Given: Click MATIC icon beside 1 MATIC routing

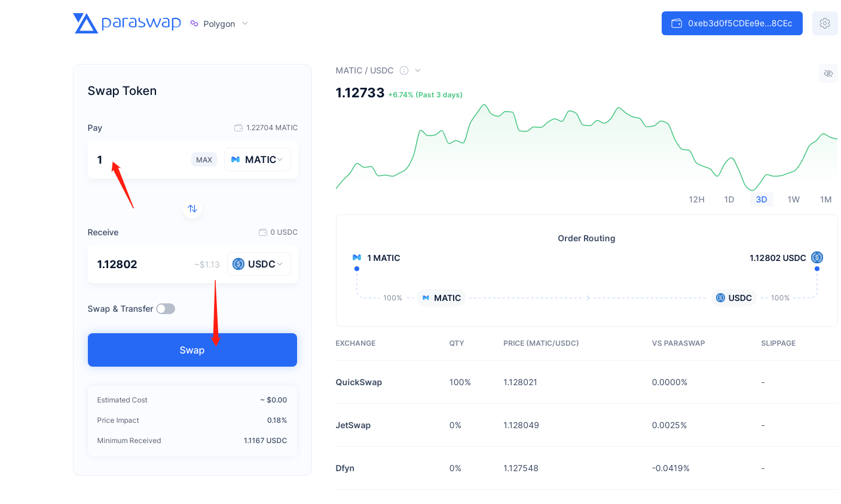Looking at the screenshot, I should click(357, 257).
